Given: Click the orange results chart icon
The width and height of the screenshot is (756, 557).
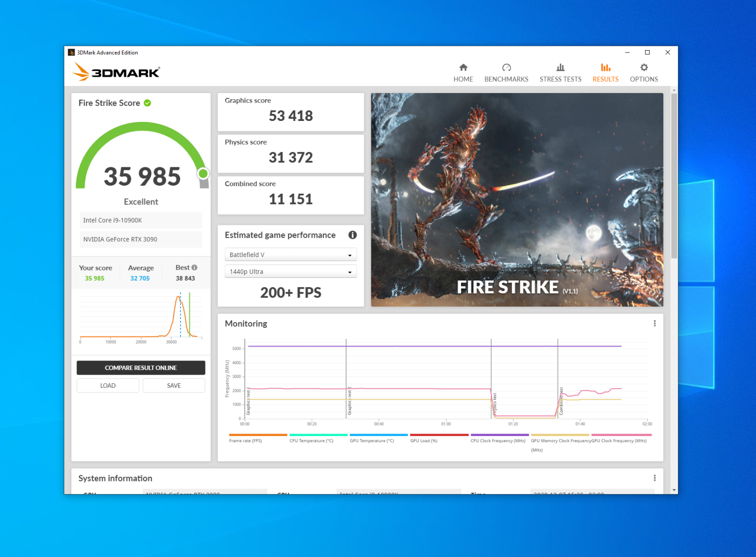Looking at the screenshot, I should (606, 68).
